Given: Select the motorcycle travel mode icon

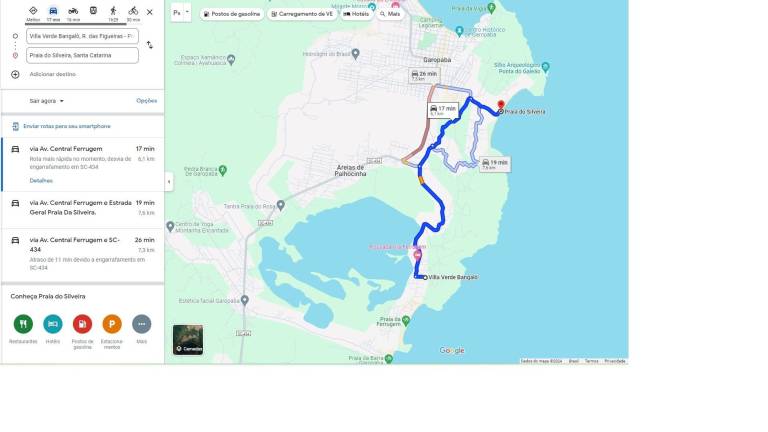Looking at the screenshot, I should [73, 13].
